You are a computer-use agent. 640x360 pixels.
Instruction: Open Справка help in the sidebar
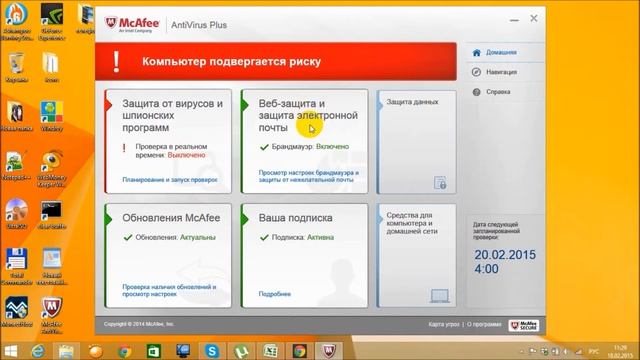[x=498, y=92]
